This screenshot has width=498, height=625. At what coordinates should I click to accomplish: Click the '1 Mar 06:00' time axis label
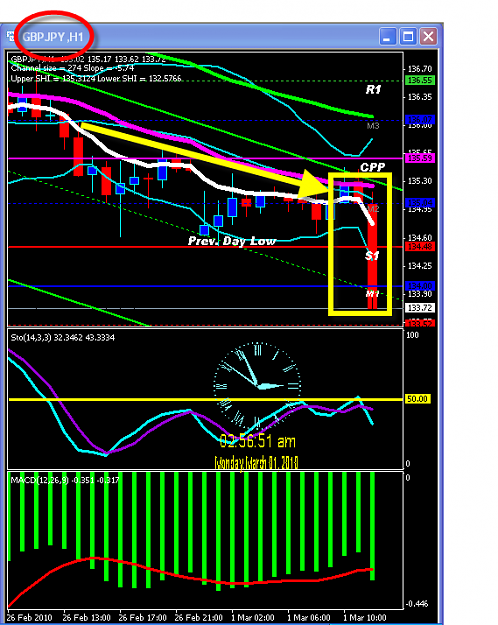tap(309, 618)
